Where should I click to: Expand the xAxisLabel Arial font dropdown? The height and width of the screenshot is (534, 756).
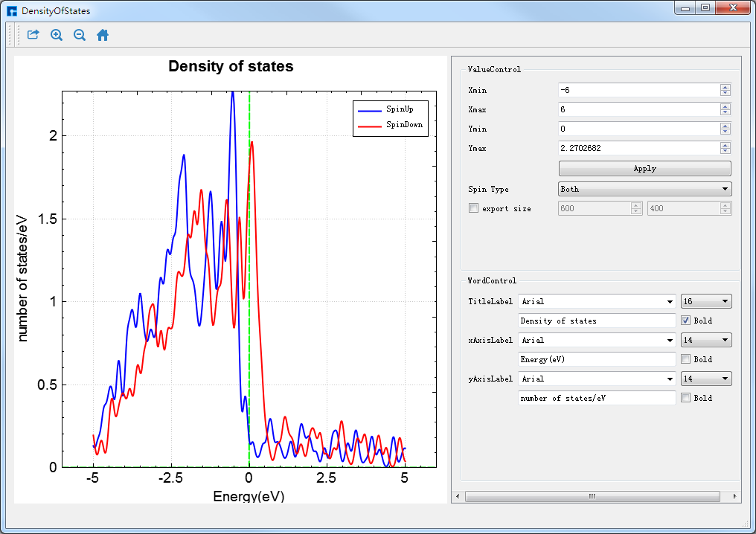[597, 340]
